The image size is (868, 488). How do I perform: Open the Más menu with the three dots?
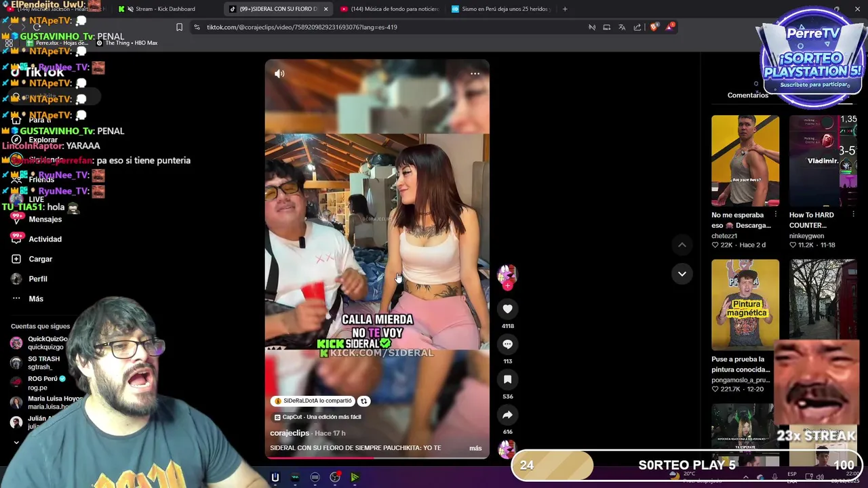point(27,298)
